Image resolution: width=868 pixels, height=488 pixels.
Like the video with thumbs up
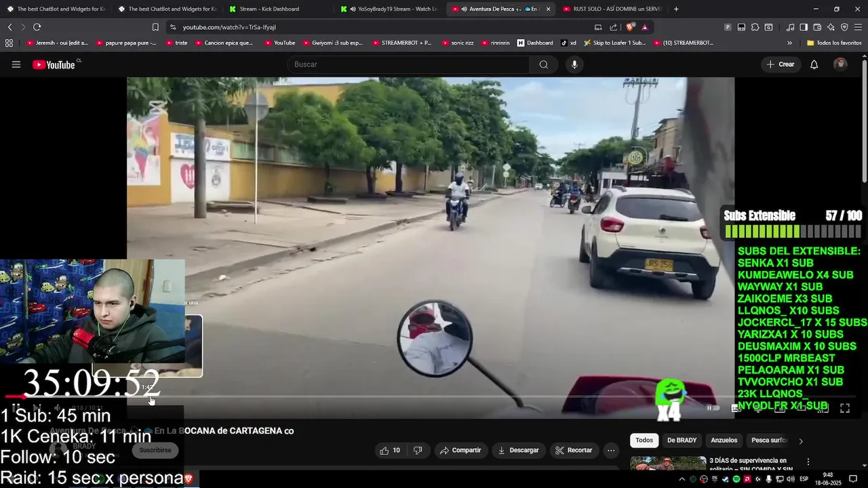pos(390,450)
